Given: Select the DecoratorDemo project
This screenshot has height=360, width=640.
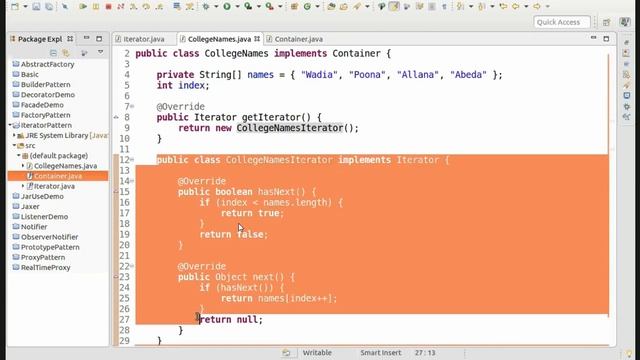Looking at the screenshot, I should tap(44, 95).
